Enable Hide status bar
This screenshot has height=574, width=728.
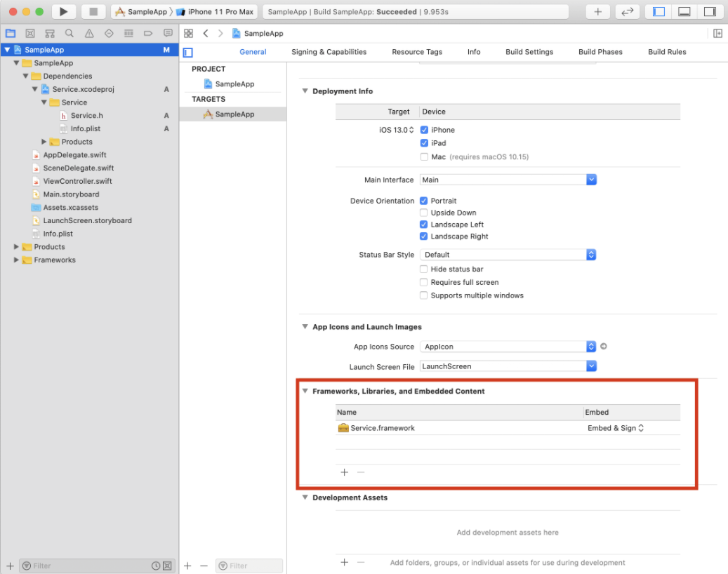click(x=423, y=269)
